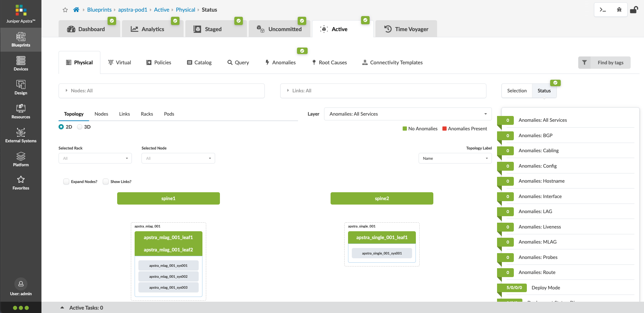Expand the Links: All filter

tap(383, 91)
